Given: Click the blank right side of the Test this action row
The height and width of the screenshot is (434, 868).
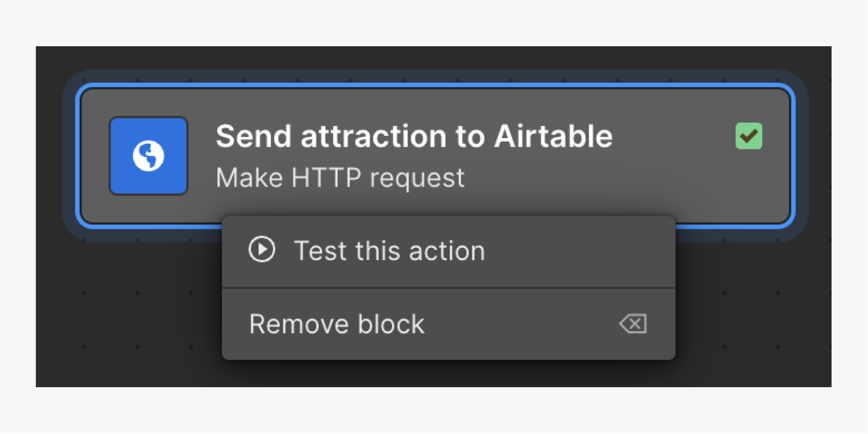Looking at the screenshot, I should [578, 251].
